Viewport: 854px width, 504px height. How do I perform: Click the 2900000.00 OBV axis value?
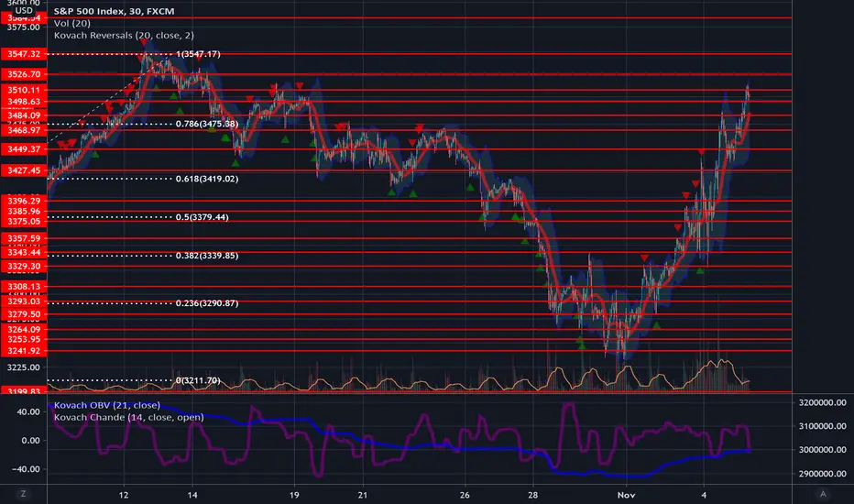coord(823,474)
